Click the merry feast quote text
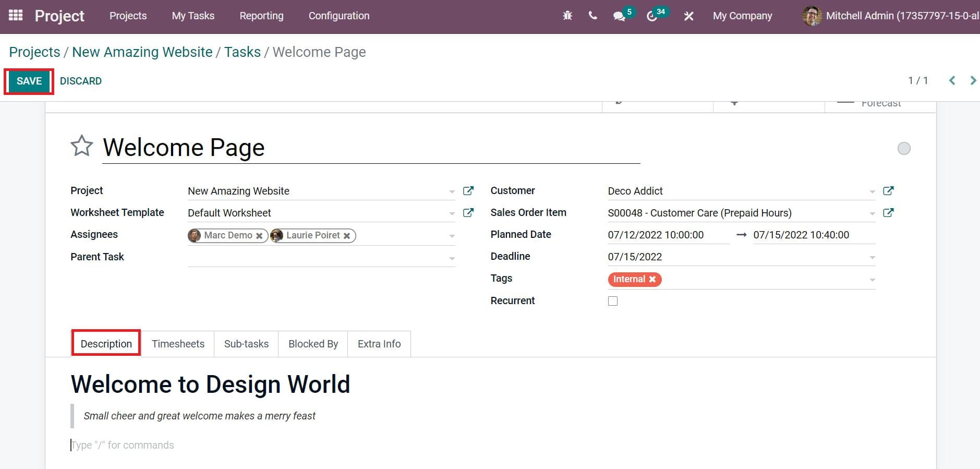The height and width of the screenshot is (469, 980). [x=199, y=416]
